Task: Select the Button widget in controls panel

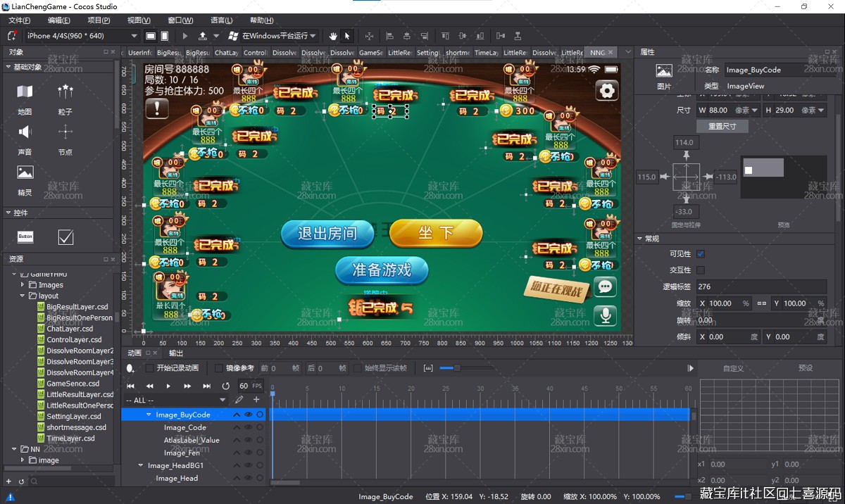Action: [25, 237]
